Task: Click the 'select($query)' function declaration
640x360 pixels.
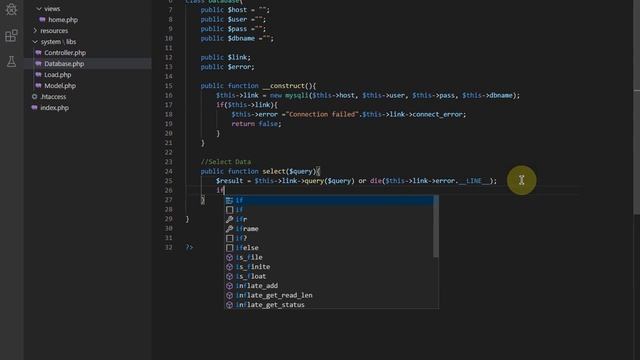Action: 289,171
